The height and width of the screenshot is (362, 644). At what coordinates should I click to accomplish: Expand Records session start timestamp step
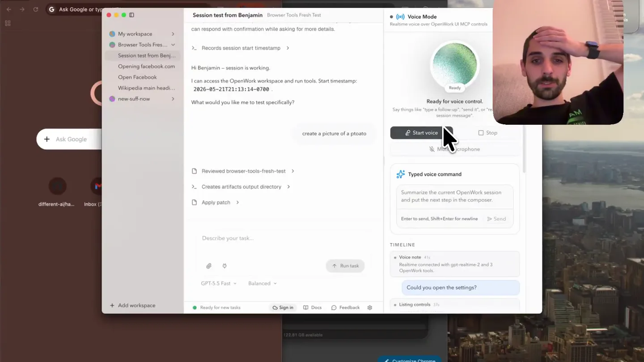pyautogui.click(x=240, y=48)
